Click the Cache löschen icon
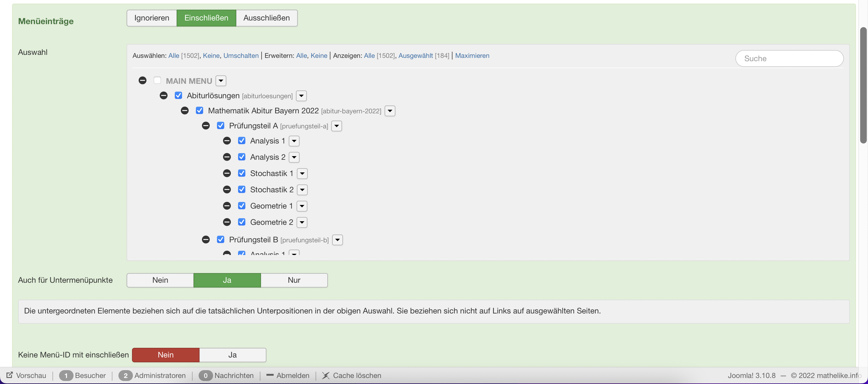 (325, 375)
